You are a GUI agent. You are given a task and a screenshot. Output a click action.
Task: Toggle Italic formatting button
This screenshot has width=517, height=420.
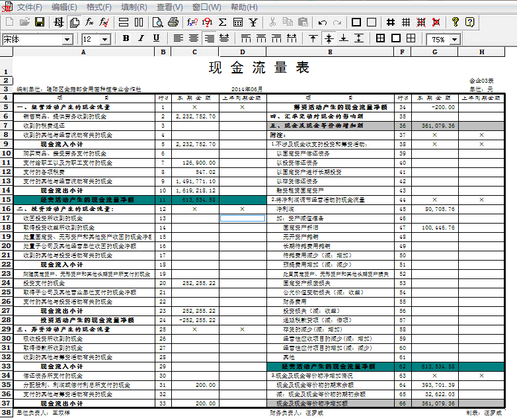(141, 38)
